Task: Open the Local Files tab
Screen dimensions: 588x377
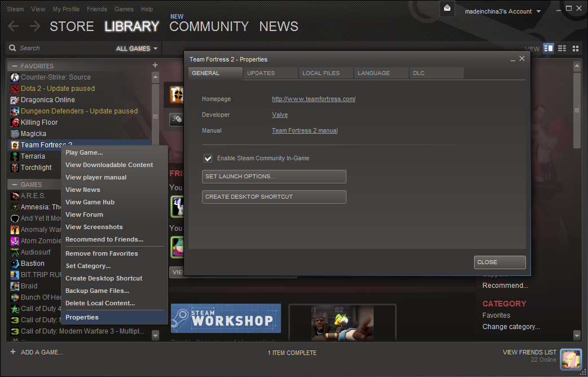Action: pos(326,73)
